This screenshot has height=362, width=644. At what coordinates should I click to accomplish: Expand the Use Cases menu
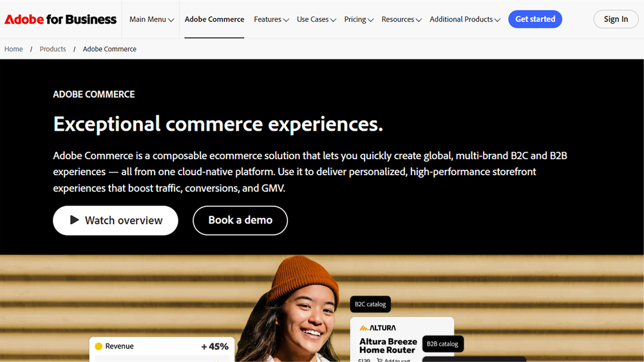pyautogui.click(x=316, y=19)
